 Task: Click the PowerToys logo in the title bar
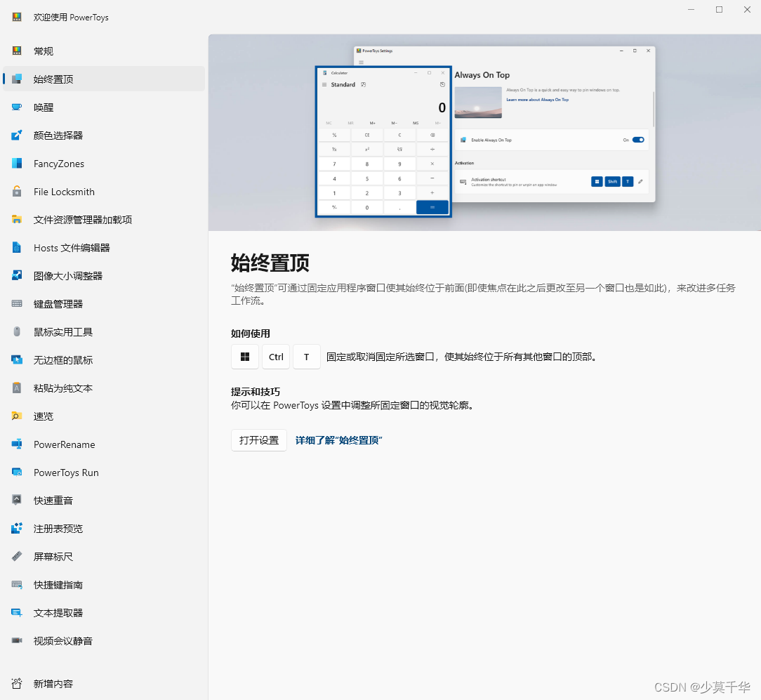(x=17, y=17)
